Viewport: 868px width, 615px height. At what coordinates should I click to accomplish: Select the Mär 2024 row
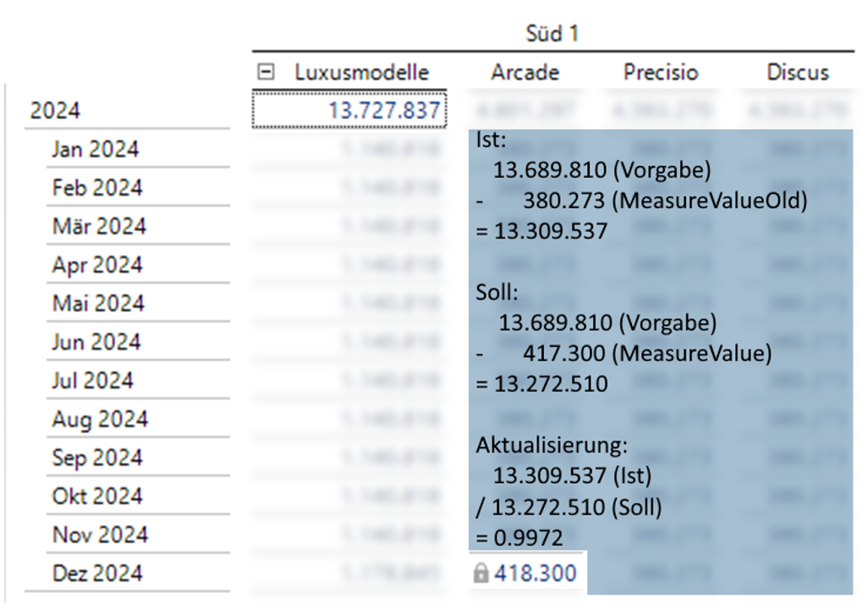(98, 227)
